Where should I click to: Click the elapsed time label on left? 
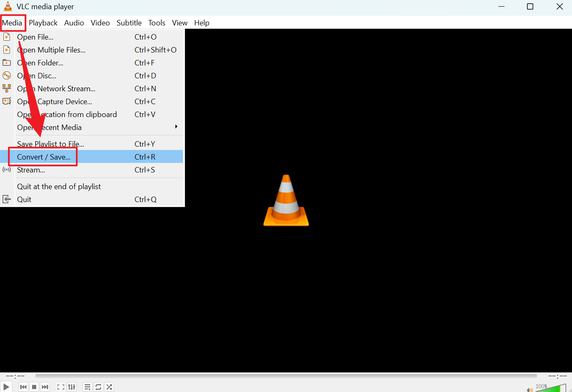pos(15,376)
